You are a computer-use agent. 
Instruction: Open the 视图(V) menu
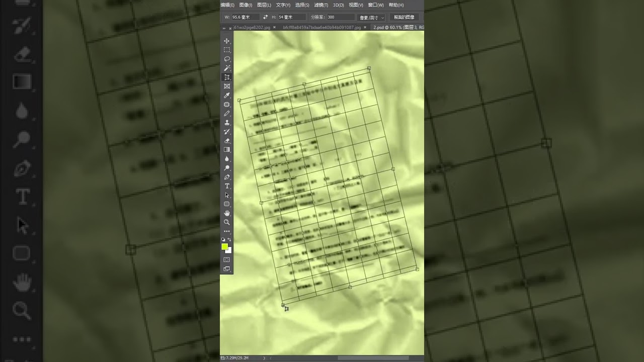(x=356, y=5)
